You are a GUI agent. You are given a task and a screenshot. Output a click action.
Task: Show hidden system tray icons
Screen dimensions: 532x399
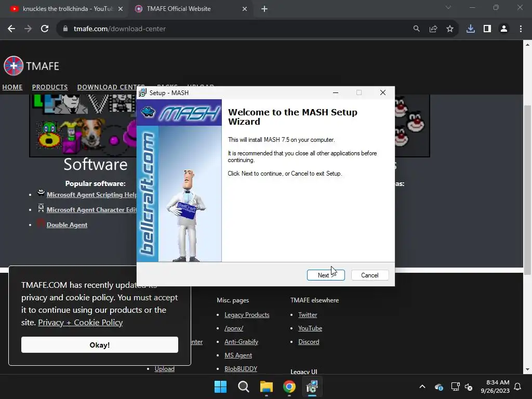tap(422, 387)
